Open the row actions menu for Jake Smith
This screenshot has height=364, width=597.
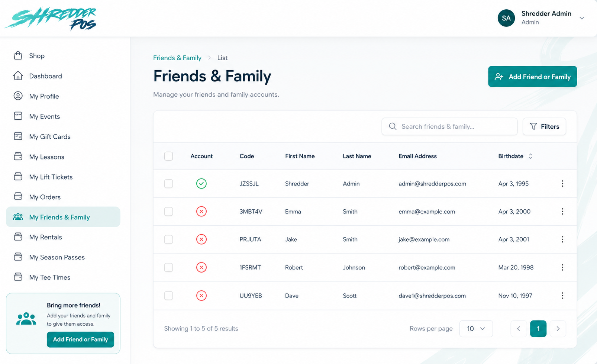[562, 239]
